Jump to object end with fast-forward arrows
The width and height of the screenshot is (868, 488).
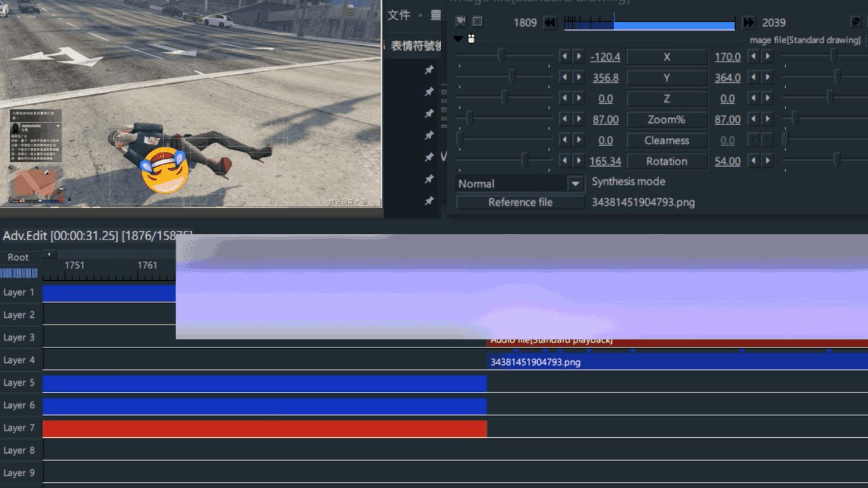point(749,23)
